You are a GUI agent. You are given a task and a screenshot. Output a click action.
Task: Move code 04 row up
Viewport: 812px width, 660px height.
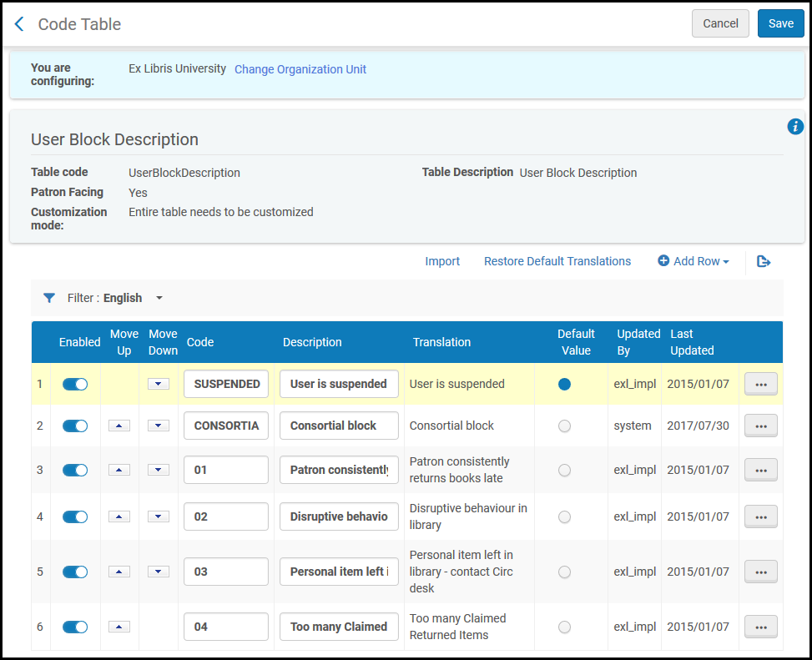(x=119, y=627)
